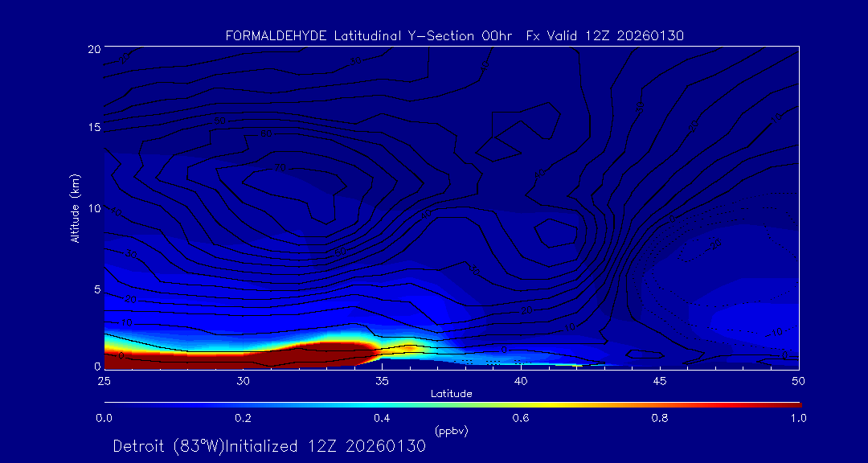Click the altitude tick label 10
The width and height of the screenshot is (868, 463).
point(92,208)
